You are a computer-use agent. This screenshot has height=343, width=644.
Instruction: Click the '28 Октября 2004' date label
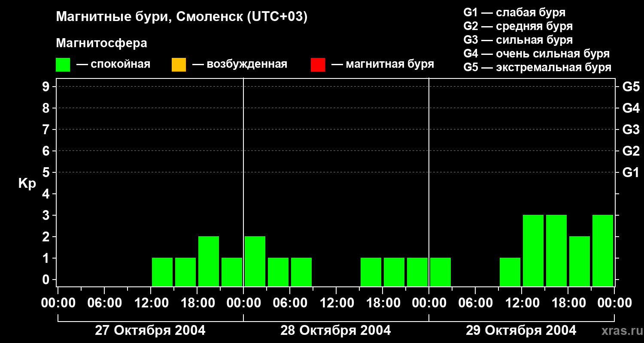[336, 331]
